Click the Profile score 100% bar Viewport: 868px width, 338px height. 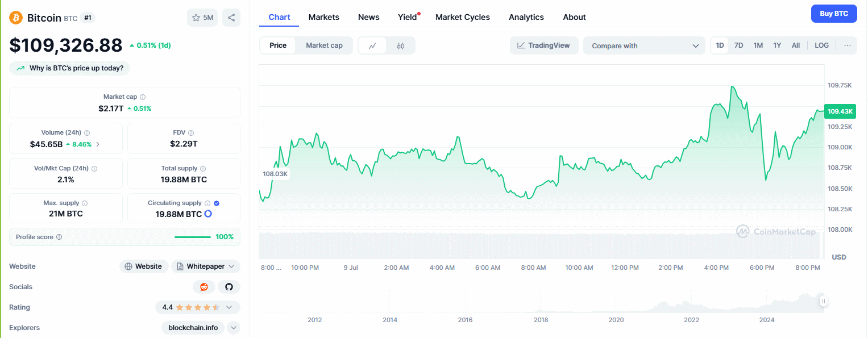[x=193, y=237]
